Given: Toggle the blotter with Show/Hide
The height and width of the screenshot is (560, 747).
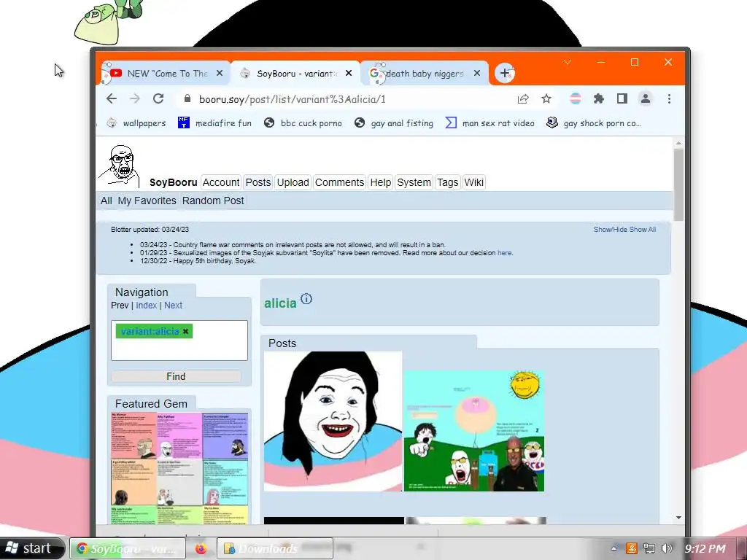Looking at the screenshot, I should pos(609,230).
